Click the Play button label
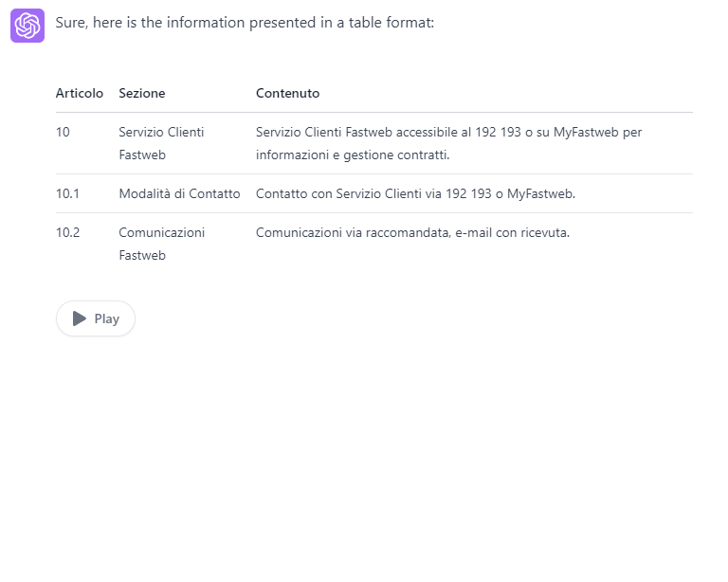Image resolution: width=728 pixels, height=582 pixels. [107, 318]
